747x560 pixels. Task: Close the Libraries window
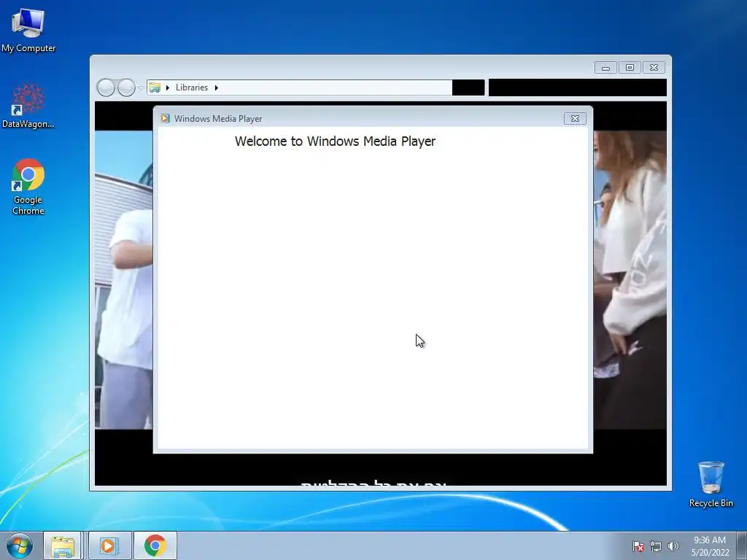tap(654, 68)
